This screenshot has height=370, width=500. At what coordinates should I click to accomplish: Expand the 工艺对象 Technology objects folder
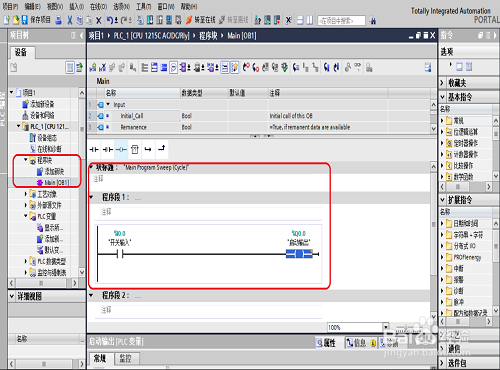(x=26, y=194)
